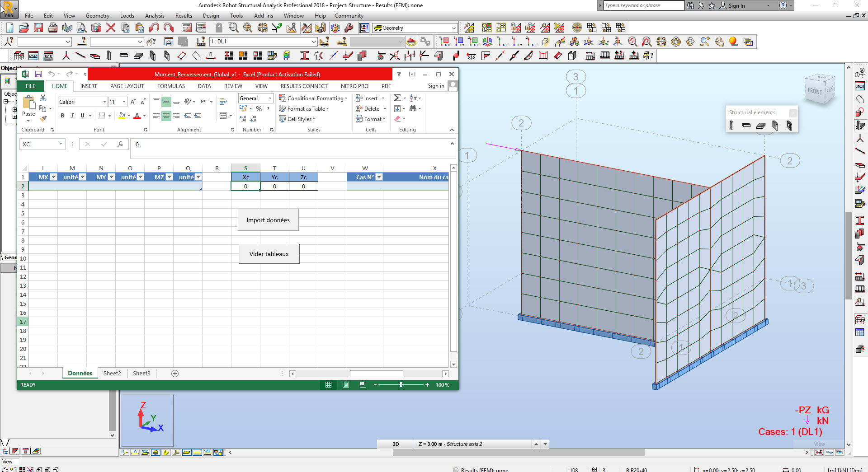Click Sign In in the Robot title bar

click(x=736, y=5)
